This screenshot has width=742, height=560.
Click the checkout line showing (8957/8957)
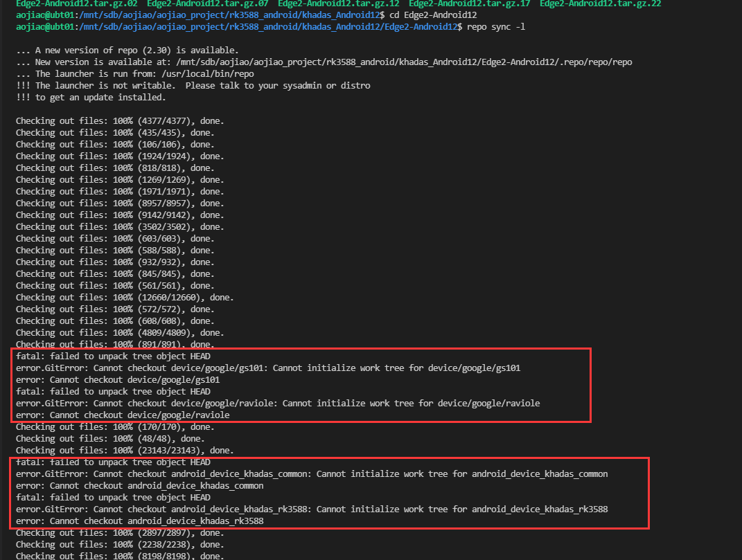point(120,204)
